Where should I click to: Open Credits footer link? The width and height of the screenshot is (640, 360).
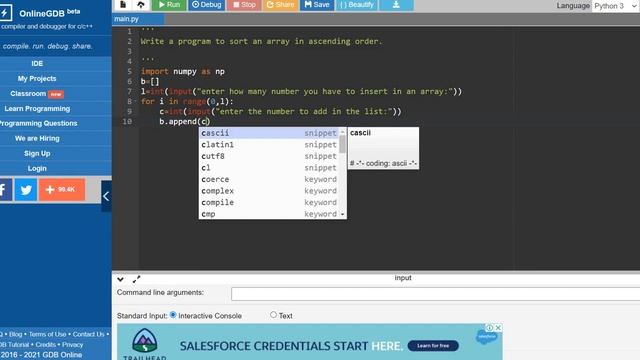[x=45, y=345]
